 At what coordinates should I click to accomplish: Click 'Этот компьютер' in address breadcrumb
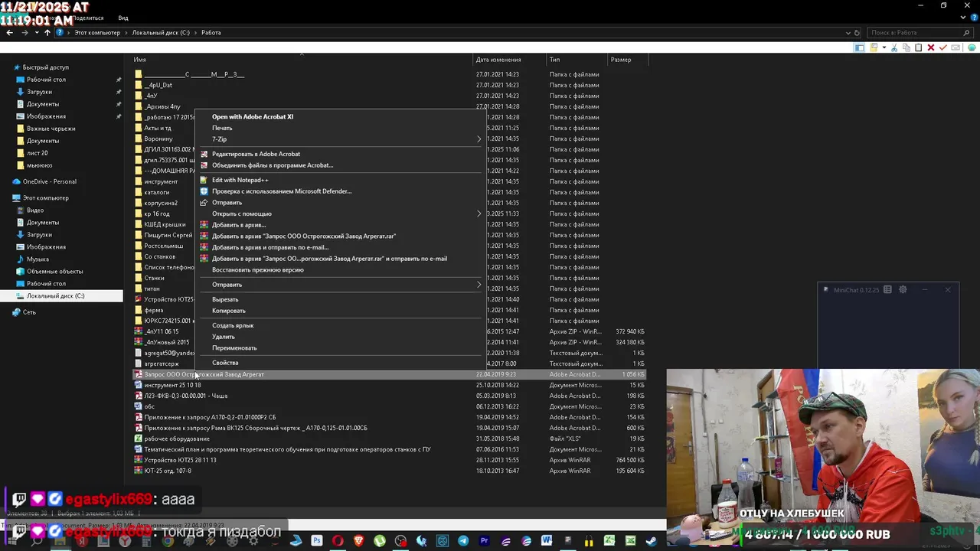(97, 33)
